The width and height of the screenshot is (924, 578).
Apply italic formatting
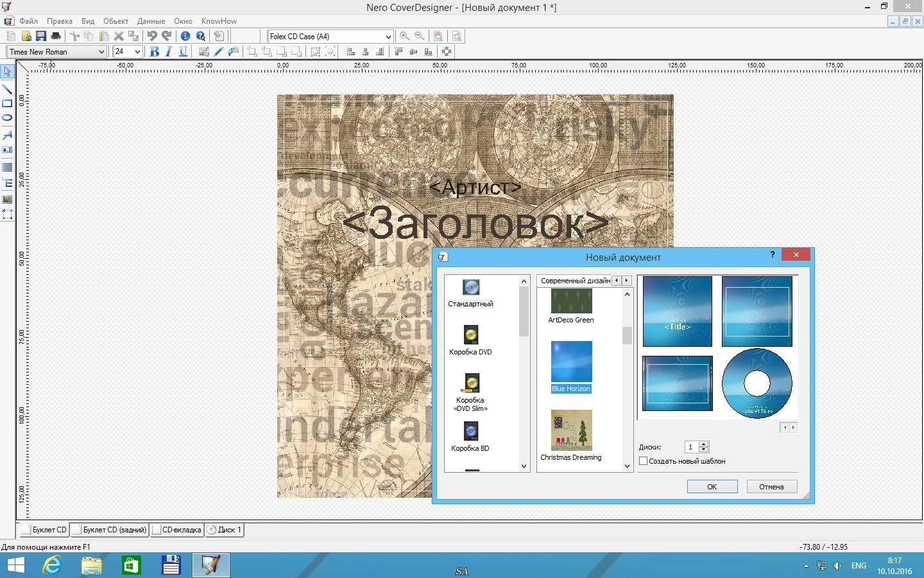coord(169,51)
